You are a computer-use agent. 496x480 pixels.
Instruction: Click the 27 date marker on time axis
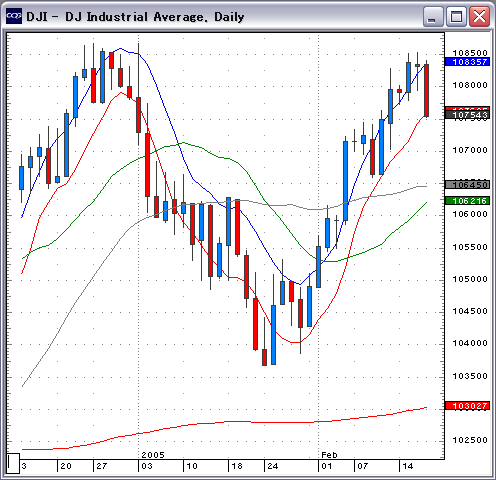pos(102,466)
